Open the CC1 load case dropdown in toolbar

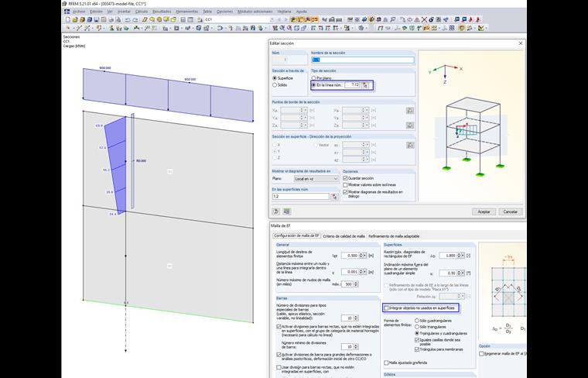272,19
